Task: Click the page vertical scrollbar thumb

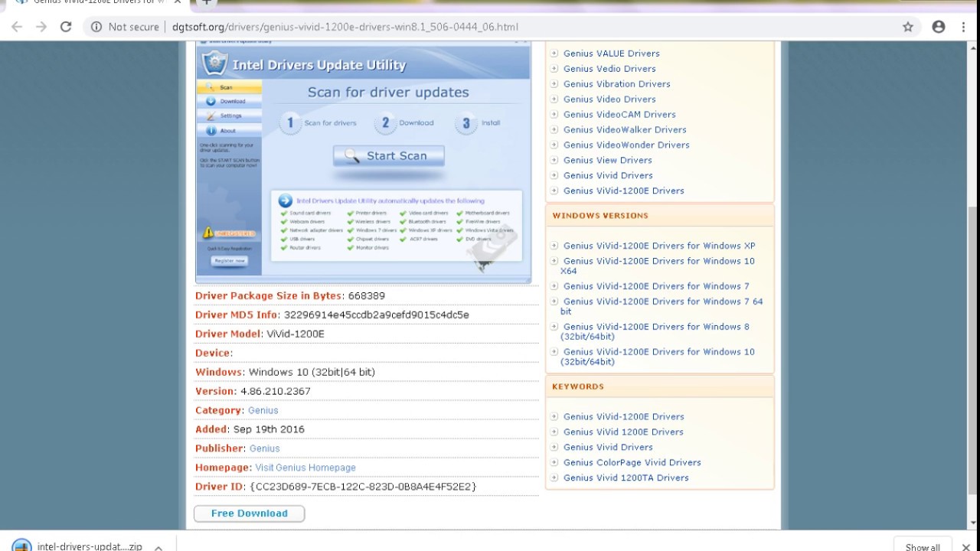Action: click(x=973, y=350)
